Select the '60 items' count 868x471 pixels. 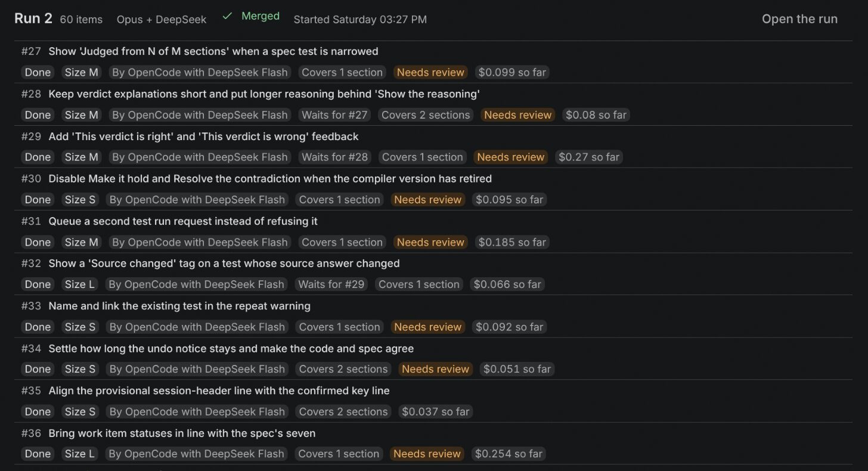(x=81, y=20)
